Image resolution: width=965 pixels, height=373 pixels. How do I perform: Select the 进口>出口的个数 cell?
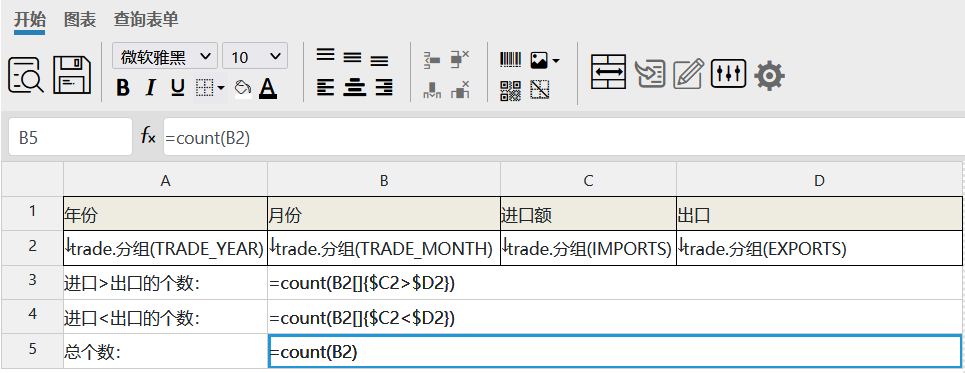[x=165, y=283]
